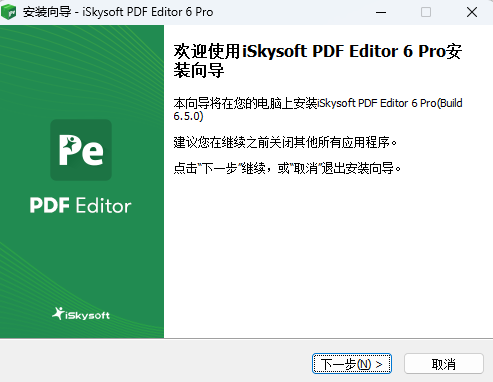Click the Pe logo icon
The width and height of the screenshot is (493, 382).
[81, 150]
